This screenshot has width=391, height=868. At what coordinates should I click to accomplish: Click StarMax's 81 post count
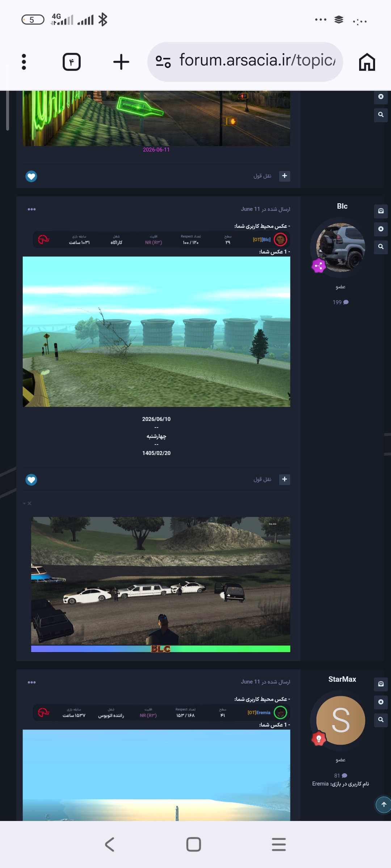pos(340,775)
